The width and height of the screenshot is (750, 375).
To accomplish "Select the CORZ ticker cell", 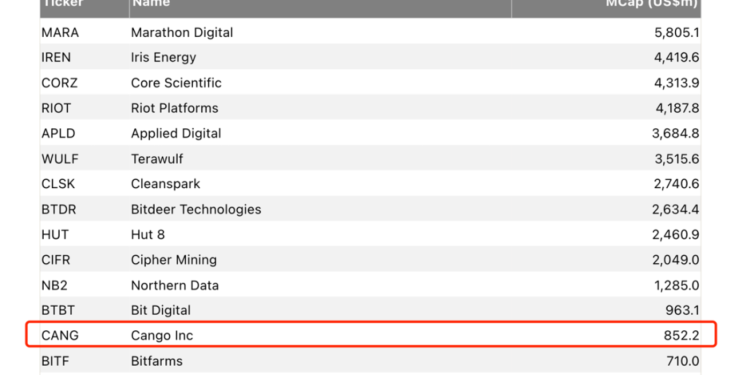I will 59,83.
